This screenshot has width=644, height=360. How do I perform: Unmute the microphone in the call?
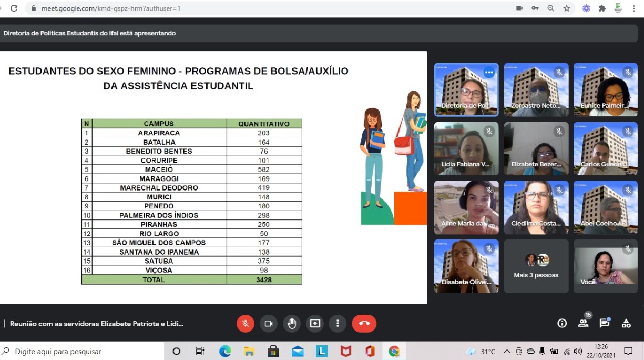(x=245, y=324)
